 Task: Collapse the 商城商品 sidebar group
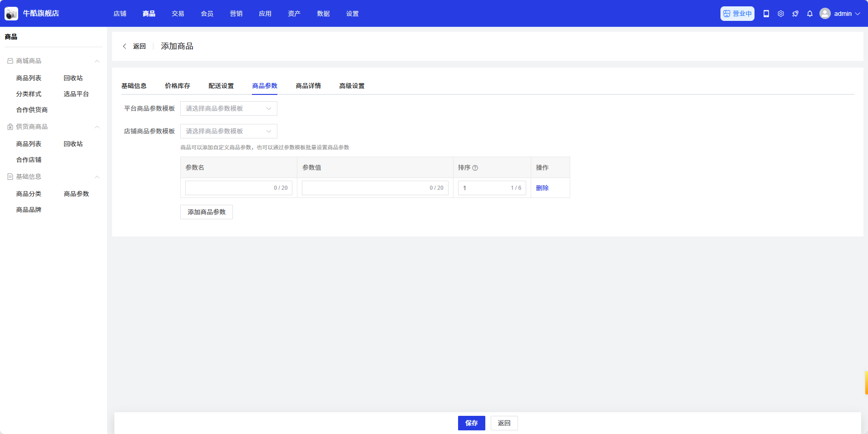[97, 61]
